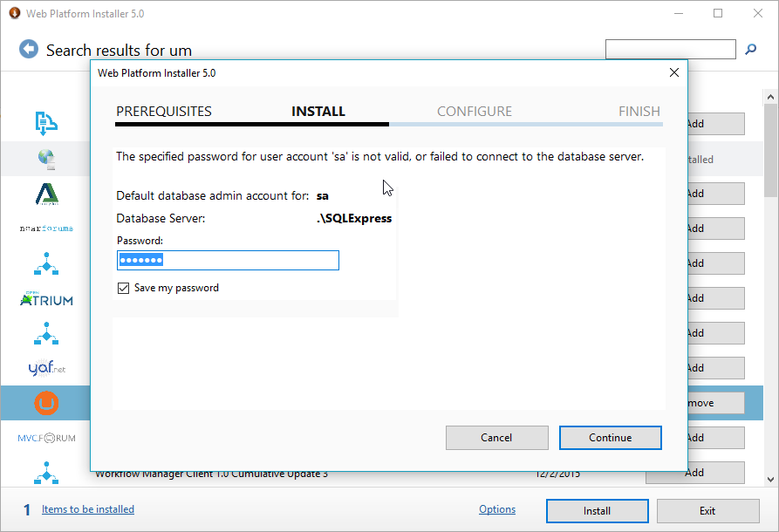Click the Web Platform Installer title icon
The image size is (779, 532).
[x=14, y=14]
